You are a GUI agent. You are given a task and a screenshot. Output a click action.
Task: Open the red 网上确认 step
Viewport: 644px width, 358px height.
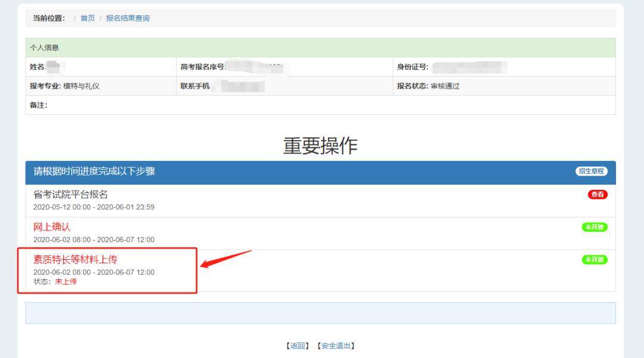[52, 227]
